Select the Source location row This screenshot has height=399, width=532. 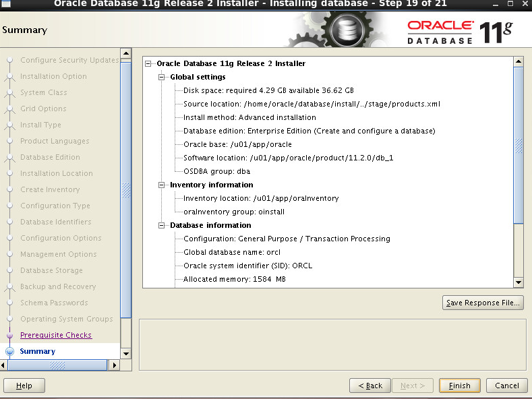pyautogui.click(x=312, y=104)
